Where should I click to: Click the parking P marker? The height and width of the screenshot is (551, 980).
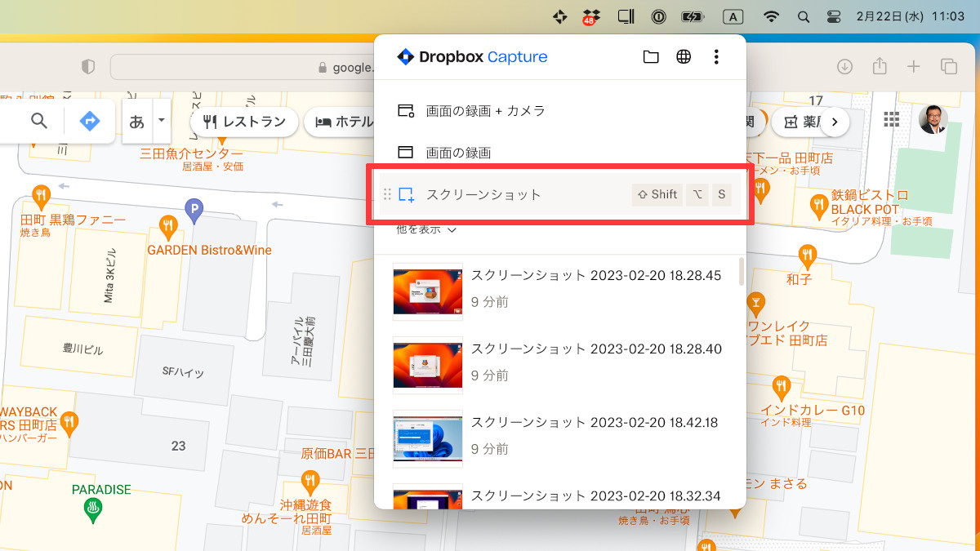pyautogui.click(x=194, y=209)
